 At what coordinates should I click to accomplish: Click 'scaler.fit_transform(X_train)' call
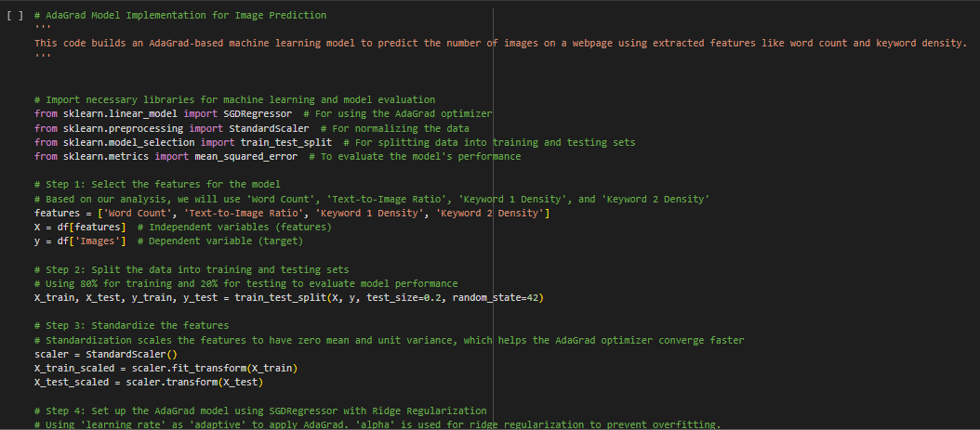tap(215, 369)
